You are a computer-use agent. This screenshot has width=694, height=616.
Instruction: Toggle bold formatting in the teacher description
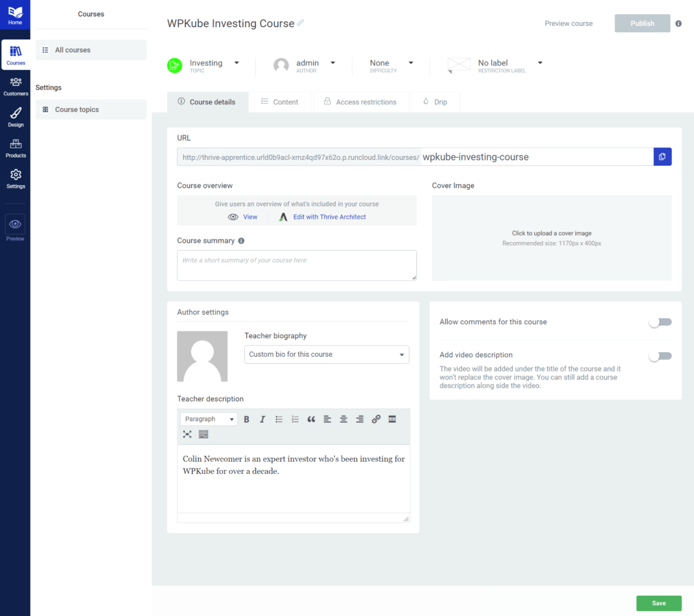(x=247, y=419)
